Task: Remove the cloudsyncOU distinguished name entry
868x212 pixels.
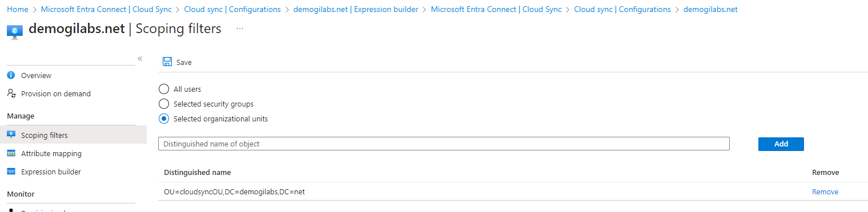Action: (x=825, y=192)
